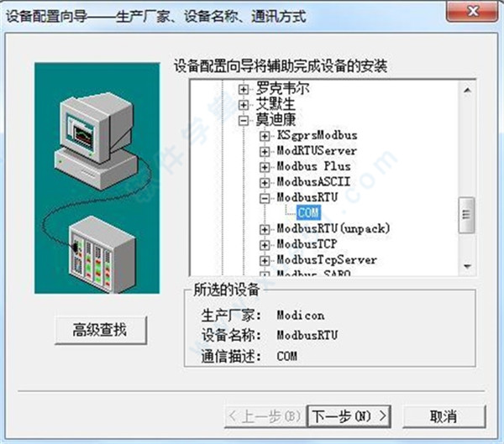Screen dimensions: 504x444
Task: Select ModbusTCP in the device tree
Action: pyautogui.click(x=307, y=244)
